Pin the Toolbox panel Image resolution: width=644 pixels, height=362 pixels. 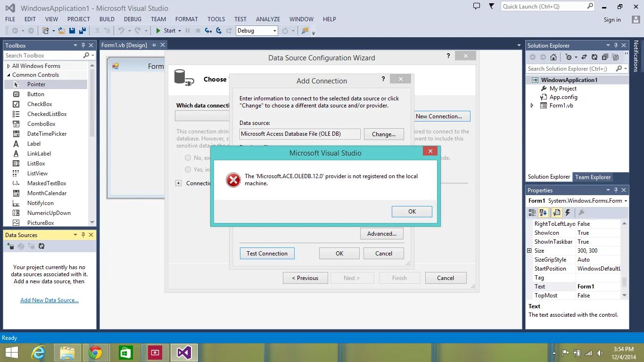coord(83,45)
